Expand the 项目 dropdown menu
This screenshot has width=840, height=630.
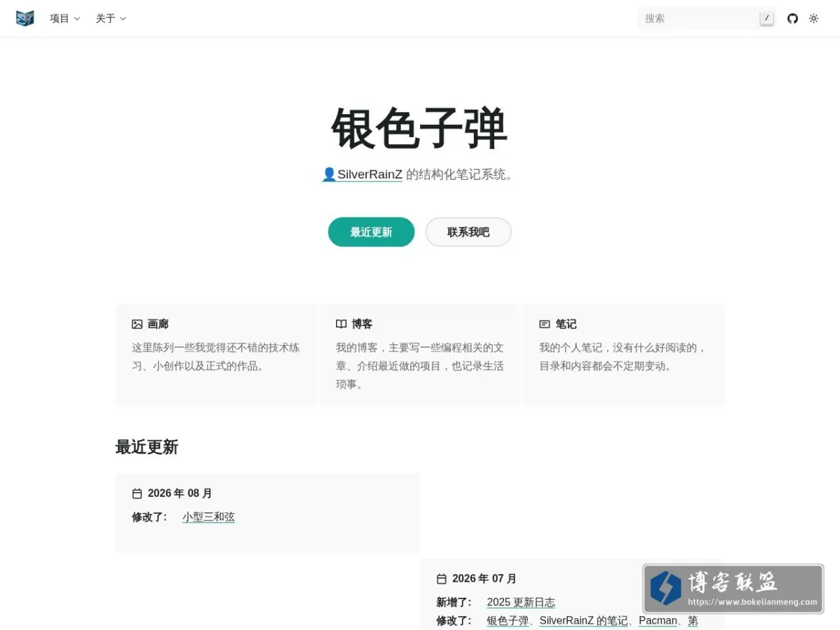(65, 18)
